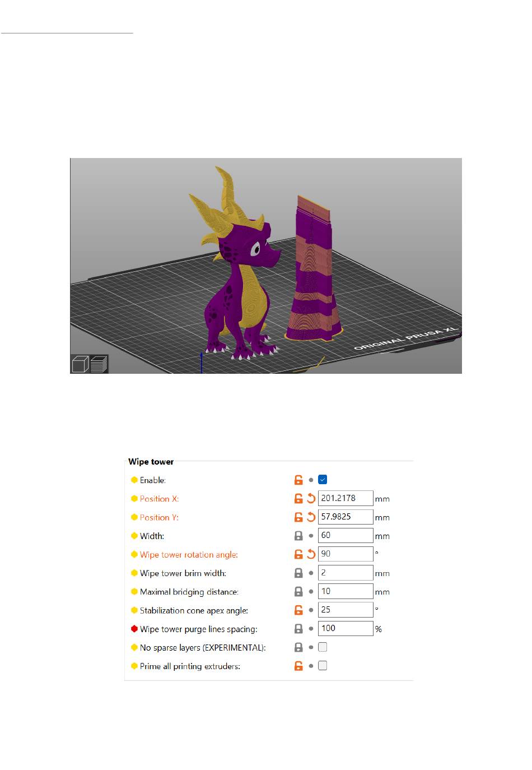532x770 pixels.
Task: Click the Position X field showing 201.2178
Action: tap(346, 498)
